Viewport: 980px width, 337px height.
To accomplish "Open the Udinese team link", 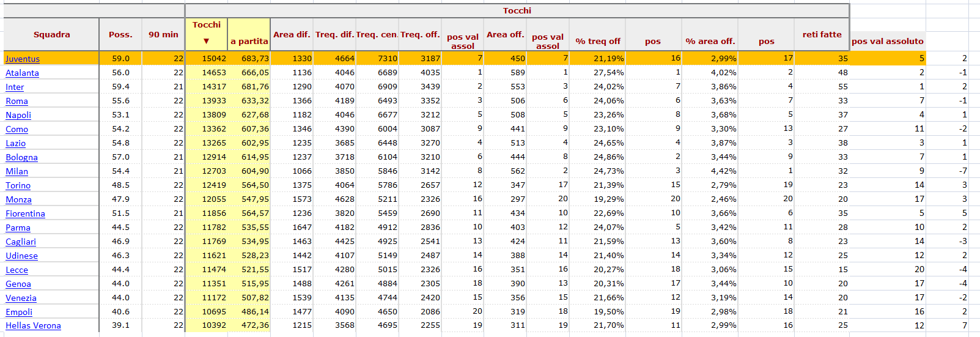I will (x=21, y=256).
